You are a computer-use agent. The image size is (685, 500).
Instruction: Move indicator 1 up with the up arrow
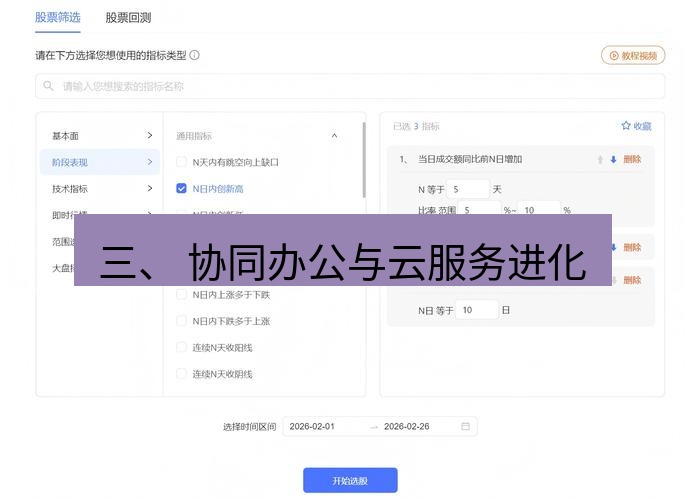pyautogui.click(x=600, y=159)
